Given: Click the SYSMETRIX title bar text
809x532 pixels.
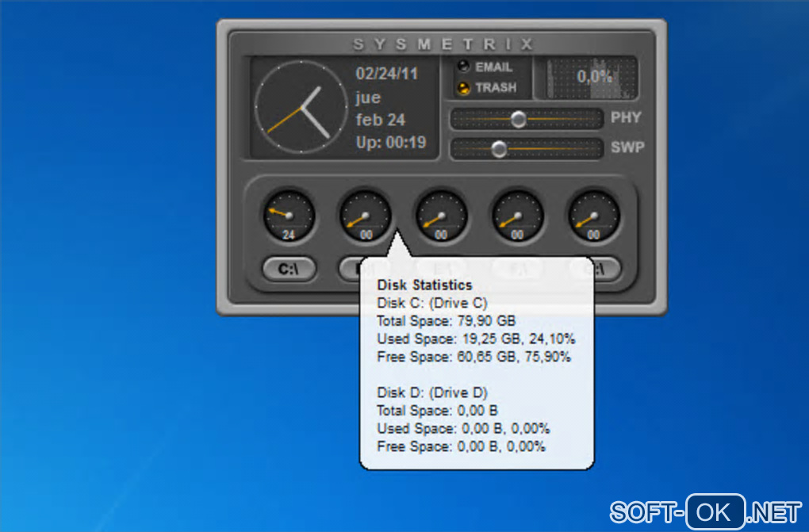Looking at the screenshot, I should (443, 44).
